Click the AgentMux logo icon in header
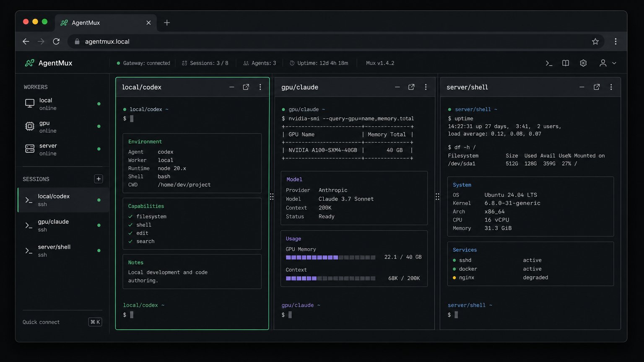The width and height of the screenshot is (644, 362). [29, 63]
